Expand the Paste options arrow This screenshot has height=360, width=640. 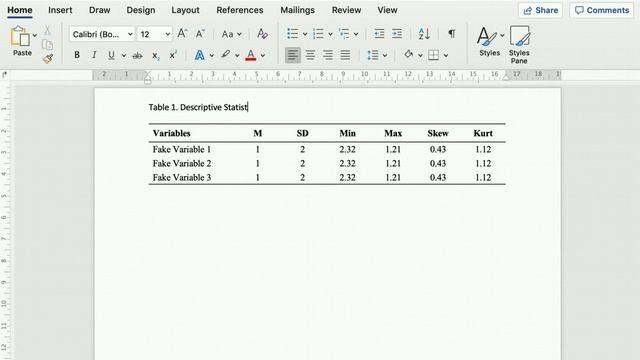pyautogui.click(x=35, y=35)
